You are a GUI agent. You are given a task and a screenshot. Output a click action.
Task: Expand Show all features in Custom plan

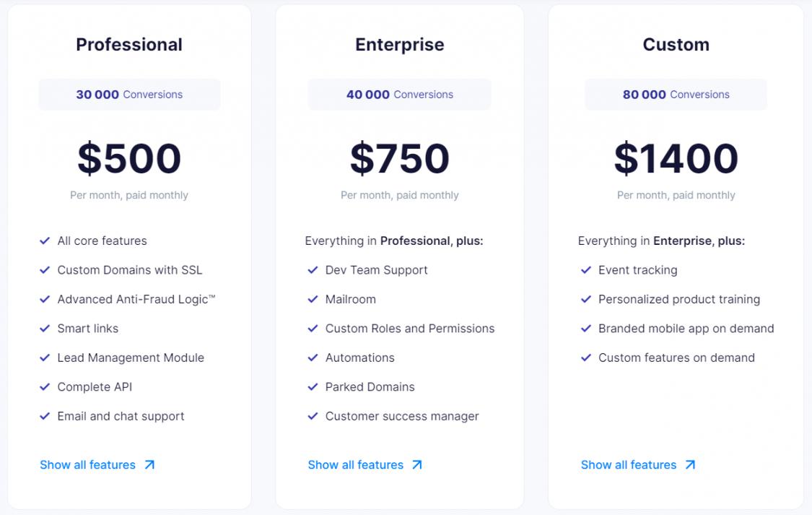(629, 465)
